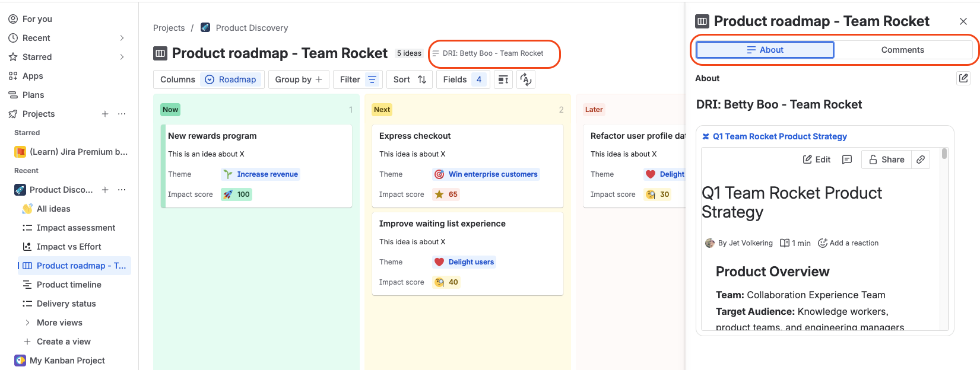The image size is (980, 370).
Task: Click the plus icon next to Projects
Action: [x=105, y=114]
